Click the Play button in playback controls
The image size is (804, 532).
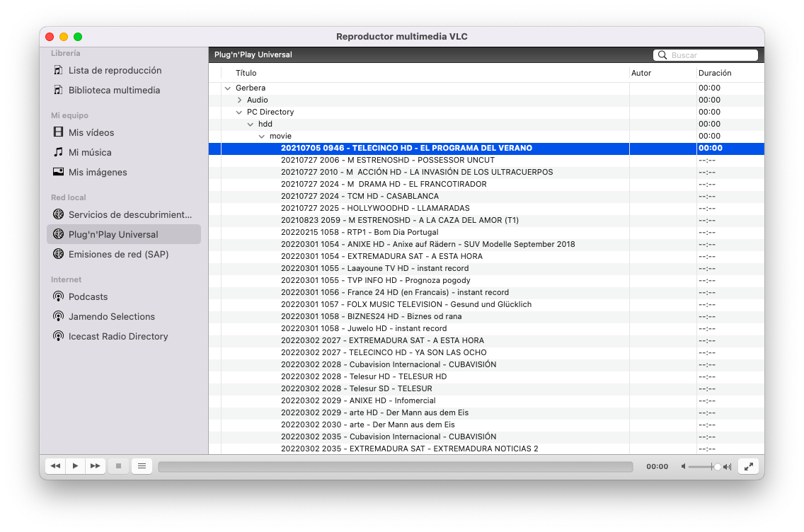75,466
